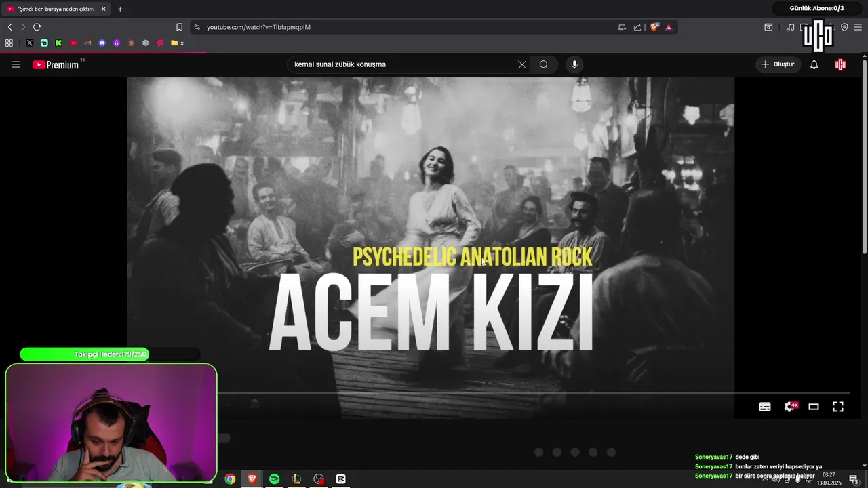Image resolution: width=868 pixels, height=488 pixels.
Task: Close the current YouTube browser tab
Action: [104, 9]
